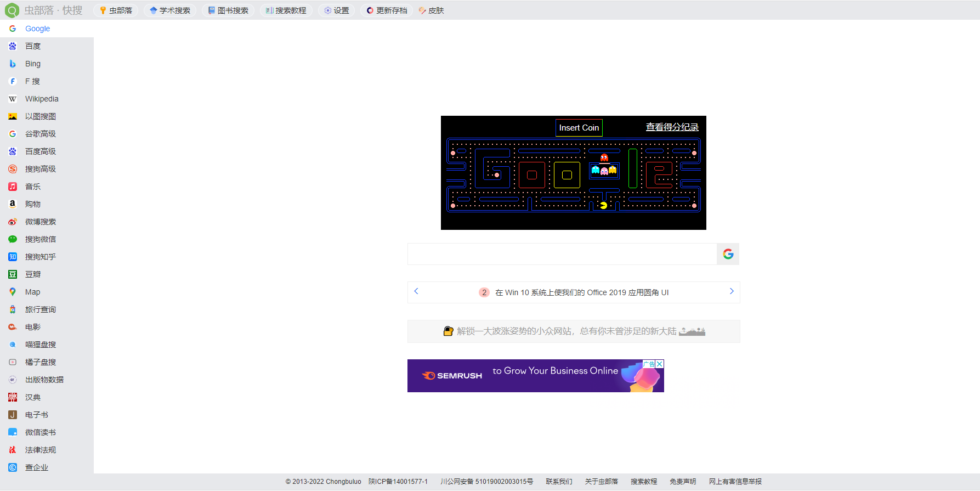Click the 喵狸盘搜 icon
Image resolution: width=980 pixels, height=491 pixels.
[13, 345]
